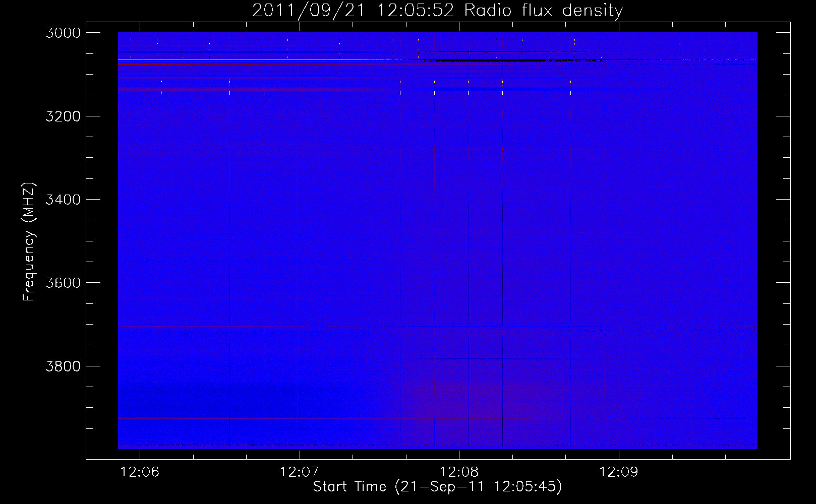Click the 3600 frequency tick label
Screen dimensions: 816x504
click(x=63, y=283)
